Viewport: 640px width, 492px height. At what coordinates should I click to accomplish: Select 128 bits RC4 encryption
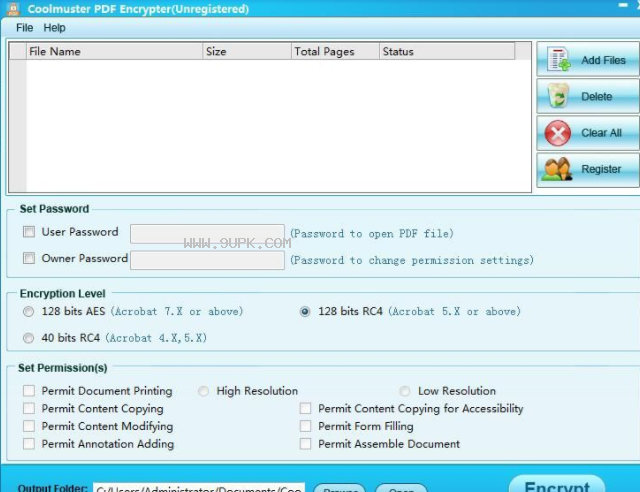[305, 312]
